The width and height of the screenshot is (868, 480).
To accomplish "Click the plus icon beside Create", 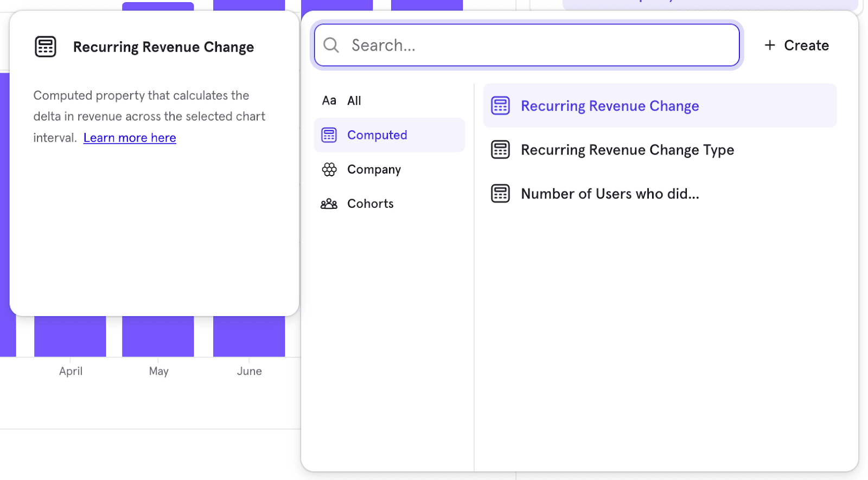I will pyautogui.click(x=769, y=45).
